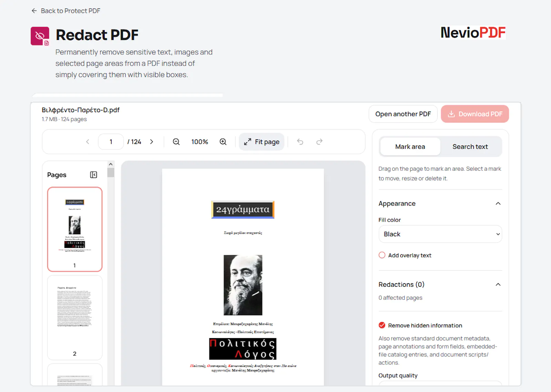Zoom out of the page
The width and height of the screenshot is (551, 392).
coord(176,142)
